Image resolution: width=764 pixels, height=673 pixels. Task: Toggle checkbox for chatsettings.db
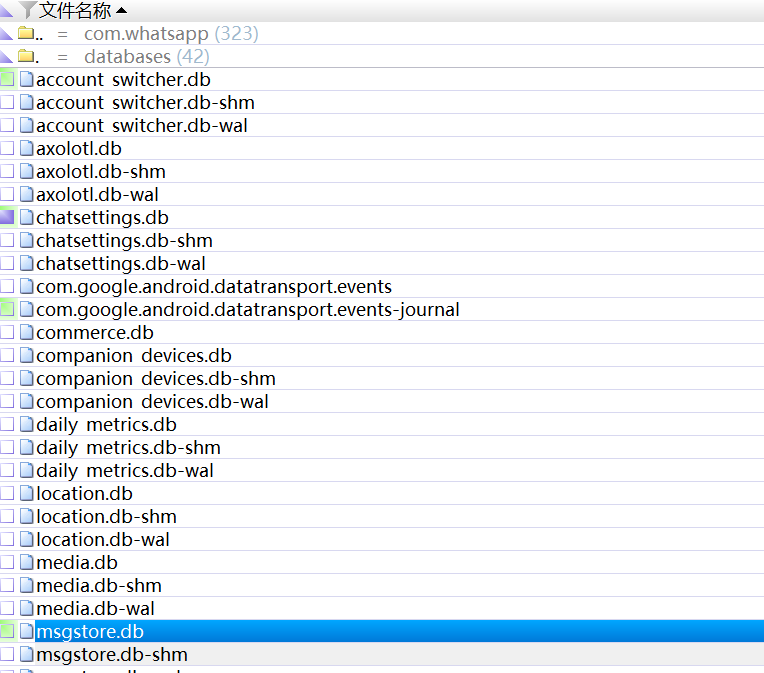(x=7, y=217)
